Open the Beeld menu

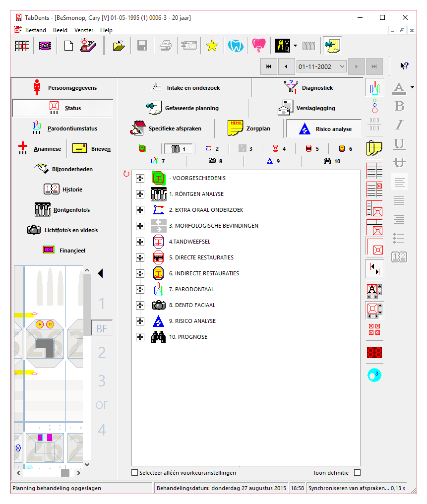click(60, 30)
